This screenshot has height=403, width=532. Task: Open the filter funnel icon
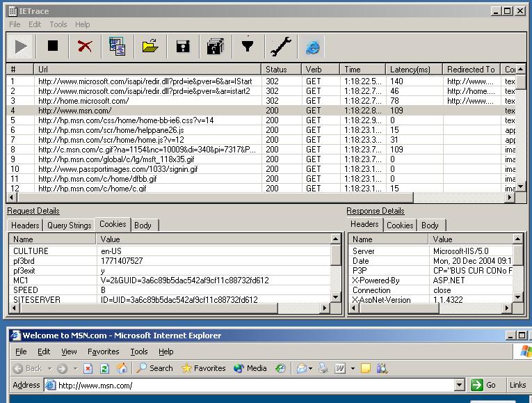(248, 45)
